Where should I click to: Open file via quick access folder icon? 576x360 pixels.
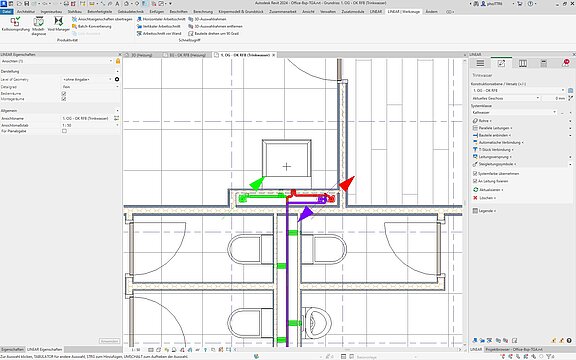19,4
